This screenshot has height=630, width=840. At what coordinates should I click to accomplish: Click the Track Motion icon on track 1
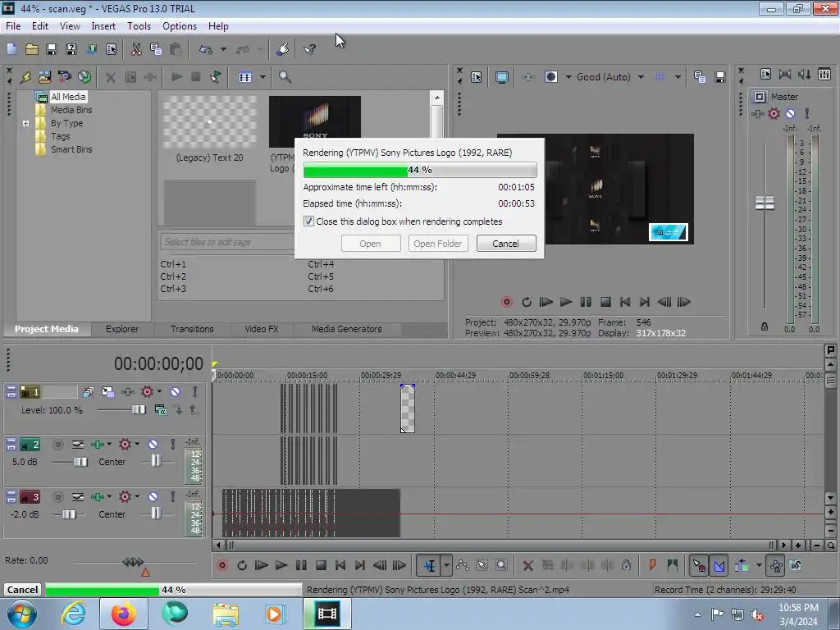[x=107, y=391]
